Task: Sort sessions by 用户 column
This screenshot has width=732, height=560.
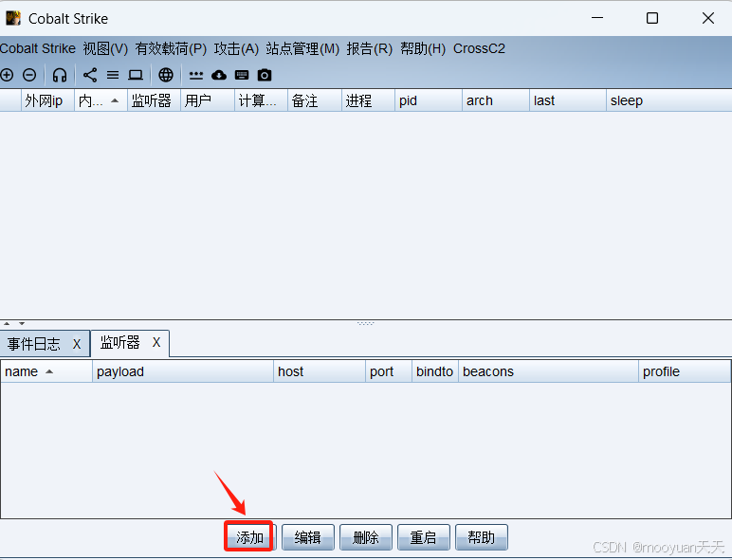Action: [x=208, y=100]
